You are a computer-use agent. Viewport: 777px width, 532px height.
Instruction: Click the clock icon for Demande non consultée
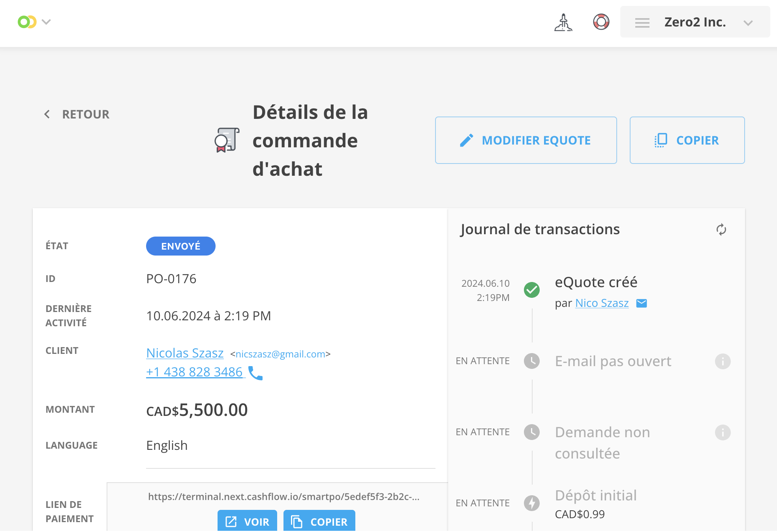(532, 432)
